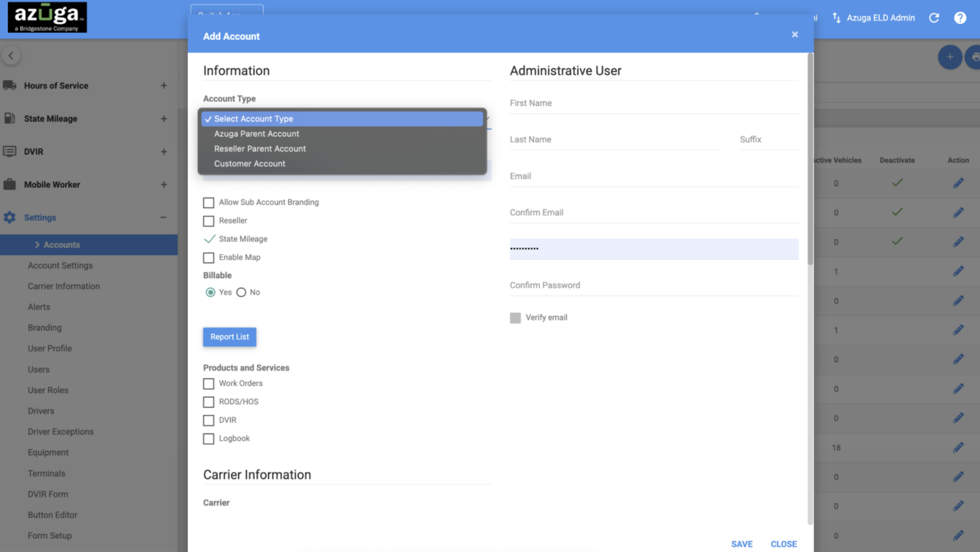Image resolution: width=980 pixels, height=552 pixels.
Task: Check the RODS/HOS product checkbox
Action: [x=209, y=402]
